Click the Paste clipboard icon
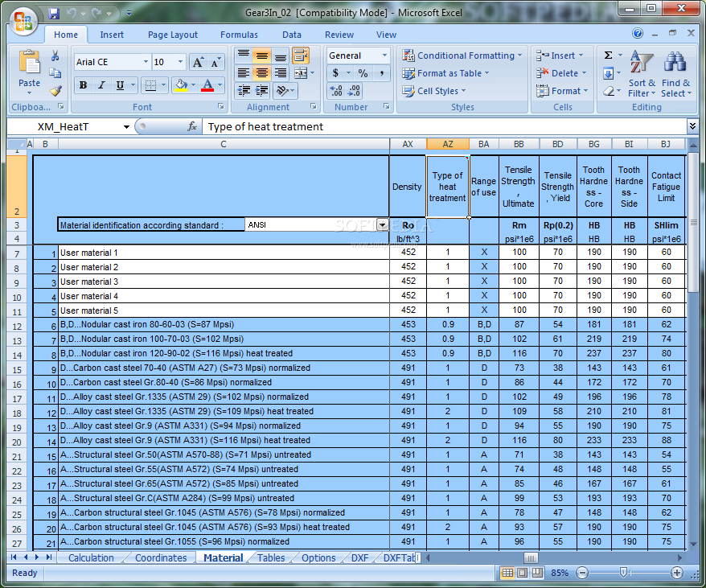Viewport: 706px width, 588px height. pyautogui.click(x=29, y=63)
